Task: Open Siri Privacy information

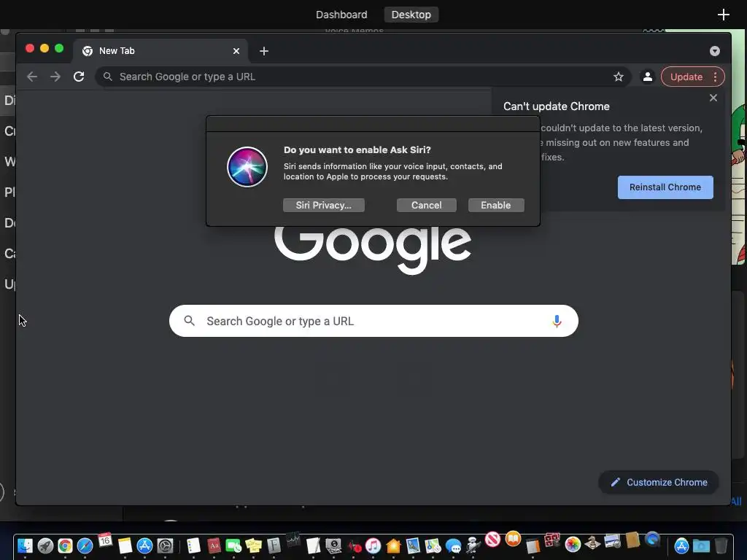Action: point(323,205)
